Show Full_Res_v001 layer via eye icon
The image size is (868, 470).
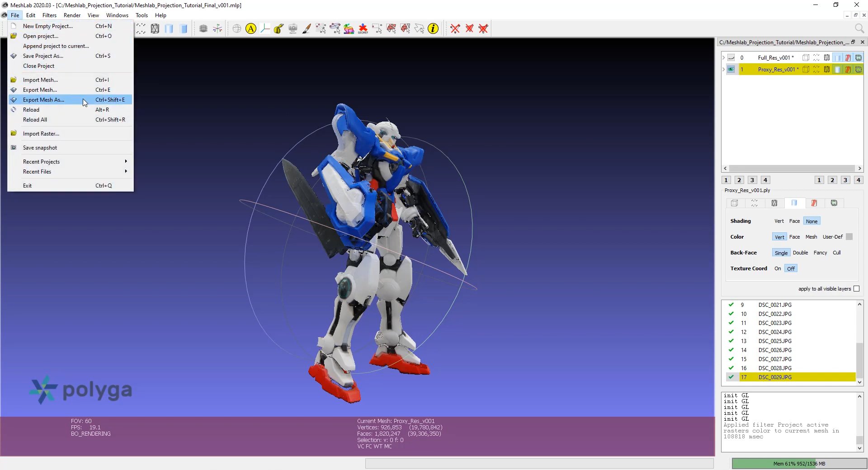(731, 58)
